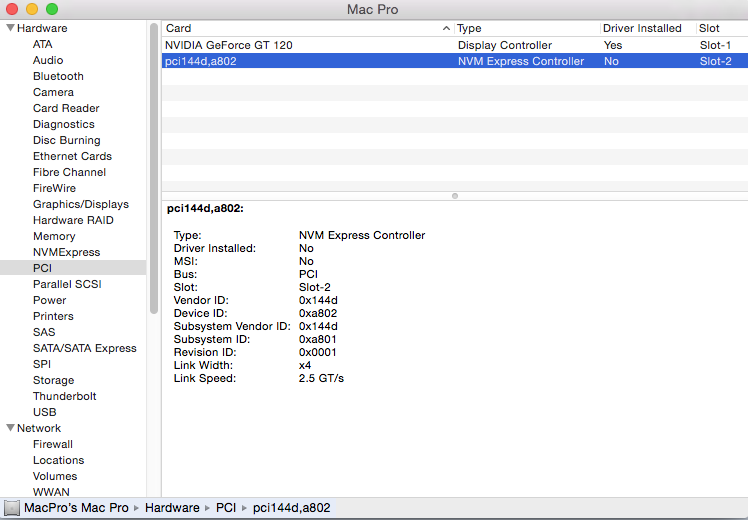Click pci144d,a802 in the path bar
This screenshot has height=520, width=748.
pyautogui.click(x=291, y=508)
